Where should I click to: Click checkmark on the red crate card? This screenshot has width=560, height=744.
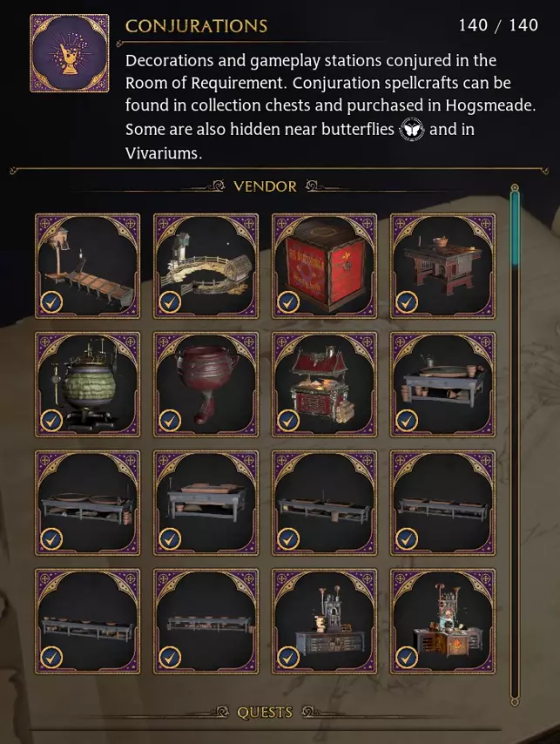click(288, 302)
